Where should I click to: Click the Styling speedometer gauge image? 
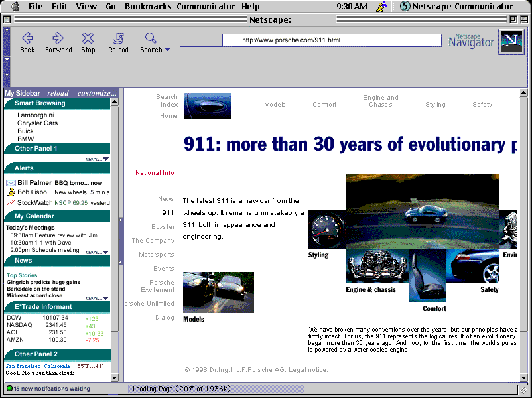(x=327, y=230)
